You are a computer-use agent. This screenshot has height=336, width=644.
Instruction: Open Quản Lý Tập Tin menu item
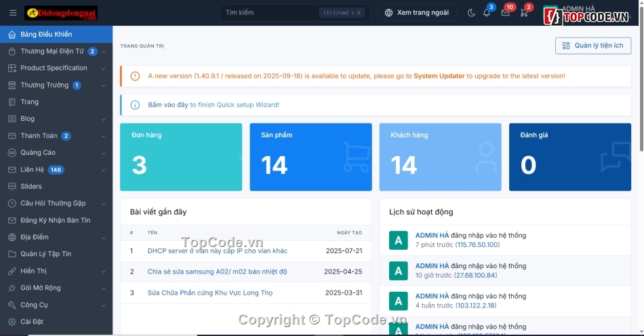click(56, 254)
